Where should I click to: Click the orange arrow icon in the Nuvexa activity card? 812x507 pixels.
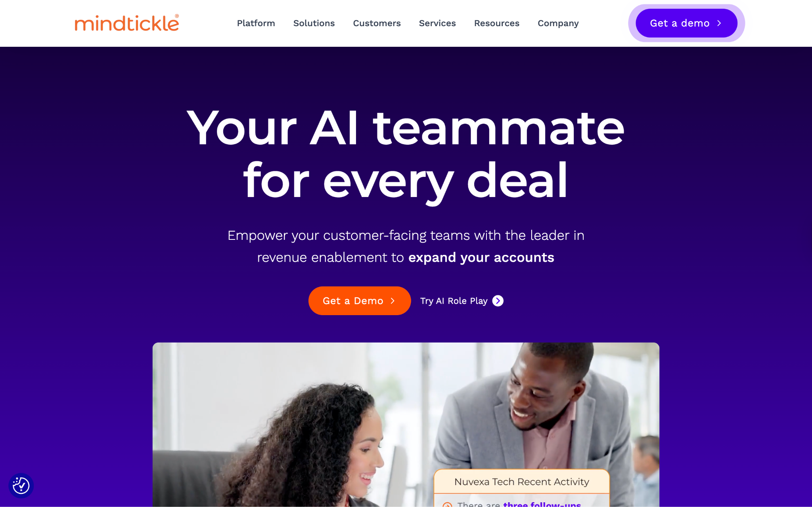(x=447, y=504)
